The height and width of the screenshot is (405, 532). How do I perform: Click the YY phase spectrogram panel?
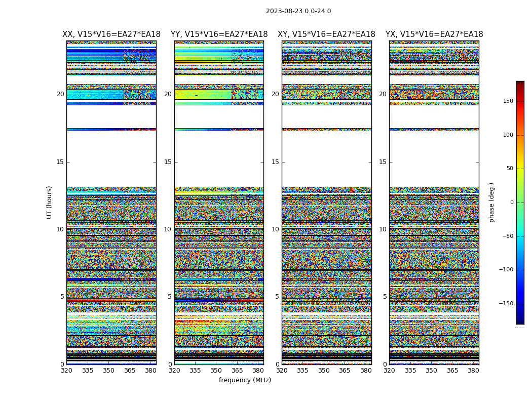click(219, 202)
